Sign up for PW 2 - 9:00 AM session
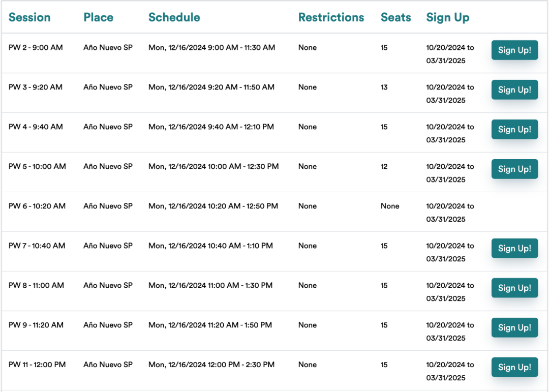Image resolution: width=549 pixels, height=392 pixels. (x=514, y=50)
